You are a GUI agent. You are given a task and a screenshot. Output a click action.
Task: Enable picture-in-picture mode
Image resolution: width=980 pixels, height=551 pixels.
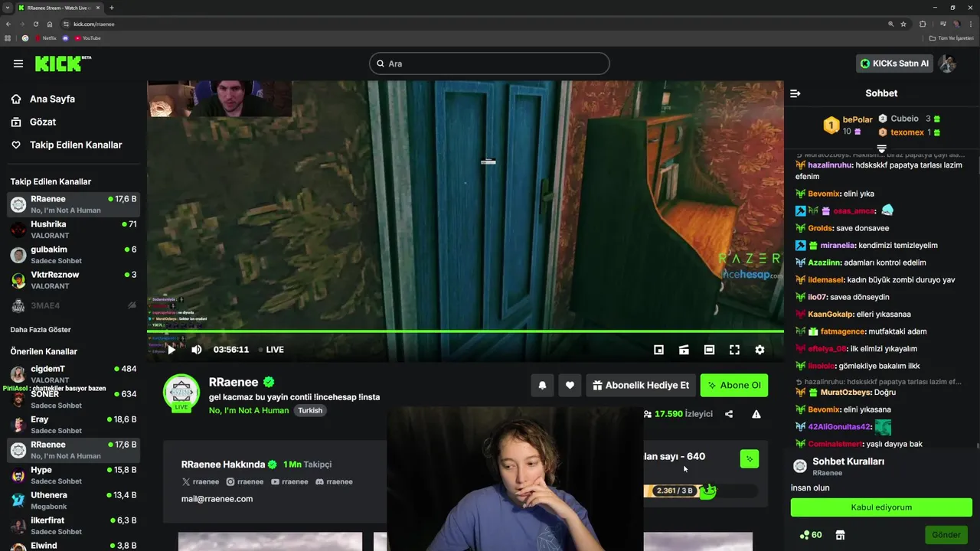coord(658,350)
